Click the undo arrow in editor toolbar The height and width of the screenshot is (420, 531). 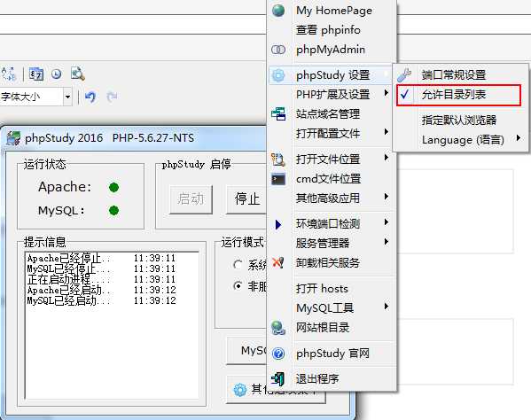pyautogui.click(x=90, y=97)
